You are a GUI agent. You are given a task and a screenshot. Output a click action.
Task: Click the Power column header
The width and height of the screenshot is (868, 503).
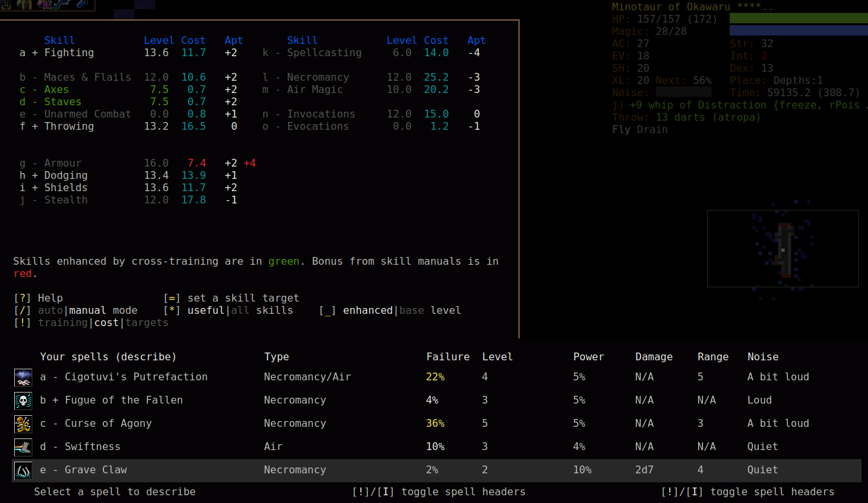pos(589,357)
